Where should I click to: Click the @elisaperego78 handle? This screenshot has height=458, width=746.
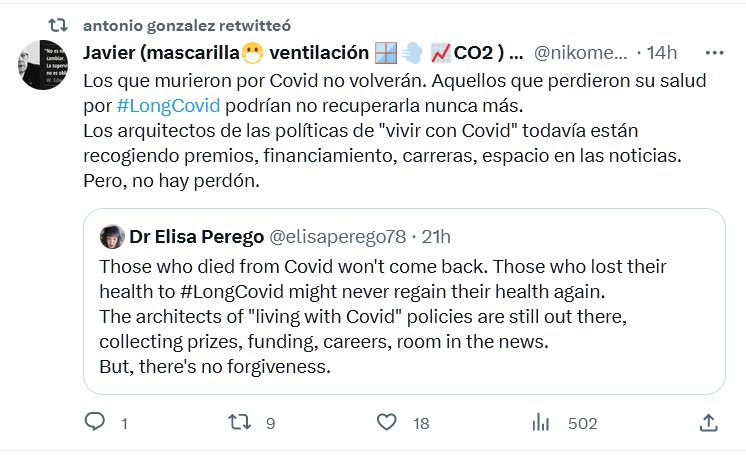[338, 237]
